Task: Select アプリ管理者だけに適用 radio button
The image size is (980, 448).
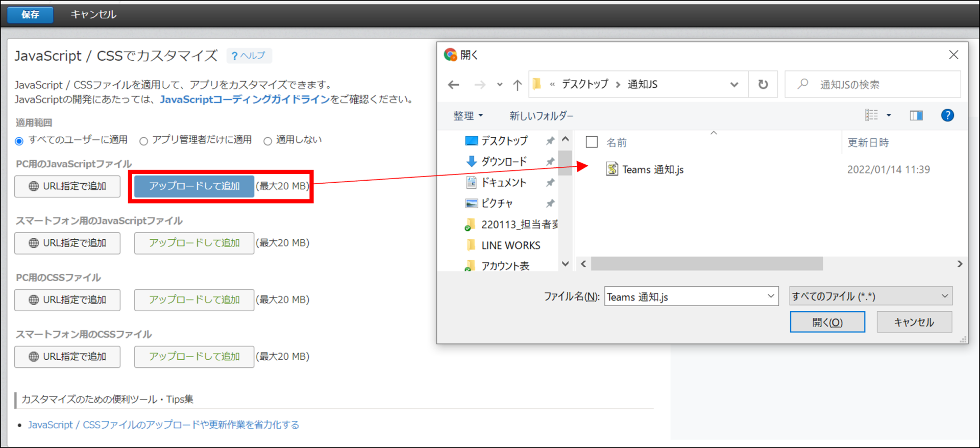Action: tap(144, 141)
